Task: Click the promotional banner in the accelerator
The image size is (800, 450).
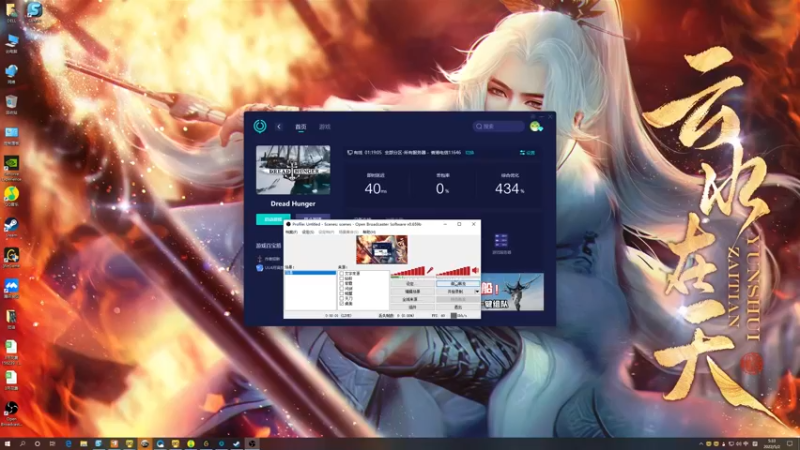Action: coord(512,292)
